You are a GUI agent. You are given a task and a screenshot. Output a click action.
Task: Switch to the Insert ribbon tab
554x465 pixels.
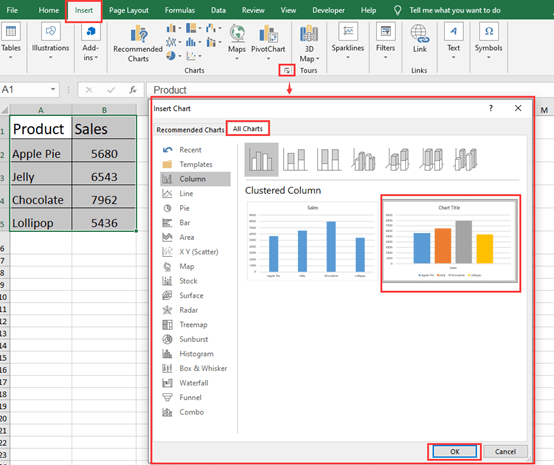[84, 10]
